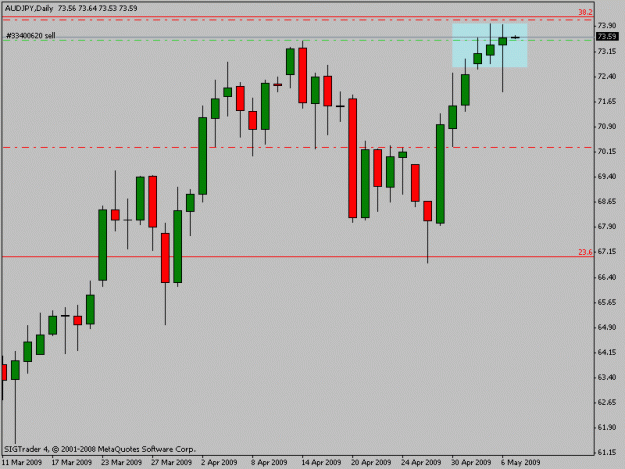Image resolution: width=625 pixels, height=469 pixels.
Task: Click price axis label 62.65
Action: pyautogui.click(x=607, y=402)
